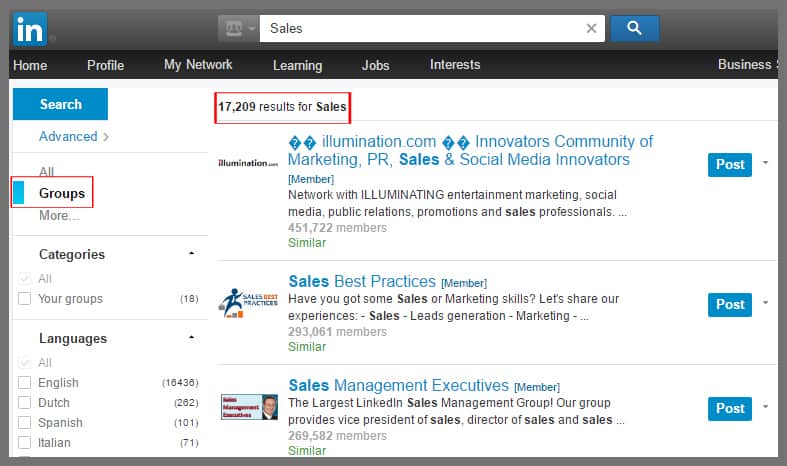
Task: Clear the Sales search text with X
Action: pos(591,28)
